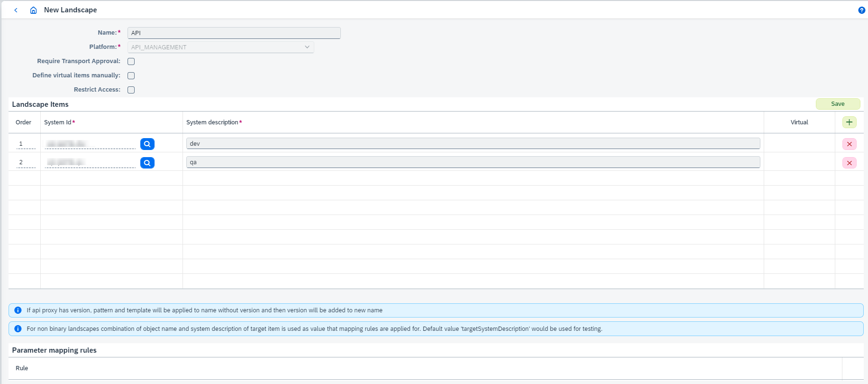This screenshot has width=868, height=384.
Task: Delete the dev landscape item row
Action: point(849,144)
